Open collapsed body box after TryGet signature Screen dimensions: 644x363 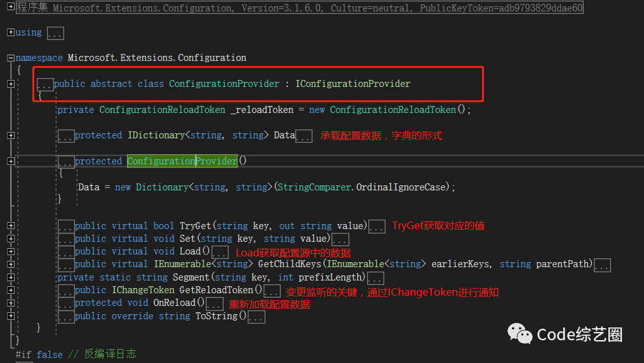(377, 227)
